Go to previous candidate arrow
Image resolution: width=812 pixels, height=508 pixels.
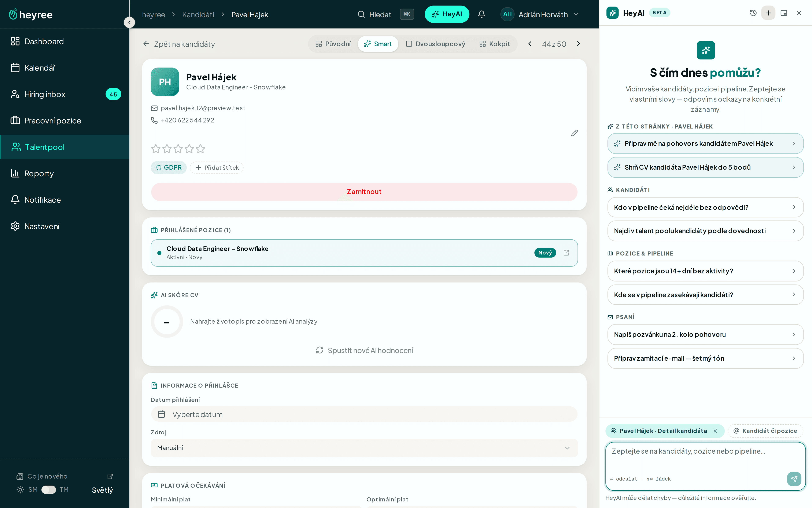point(530,44)
